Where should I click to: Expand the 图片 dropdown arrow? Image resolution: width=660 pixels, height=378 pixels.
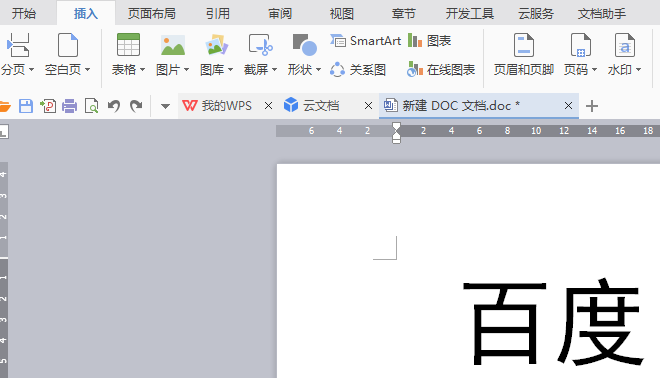pyautogui.click(x=186, y=69)
